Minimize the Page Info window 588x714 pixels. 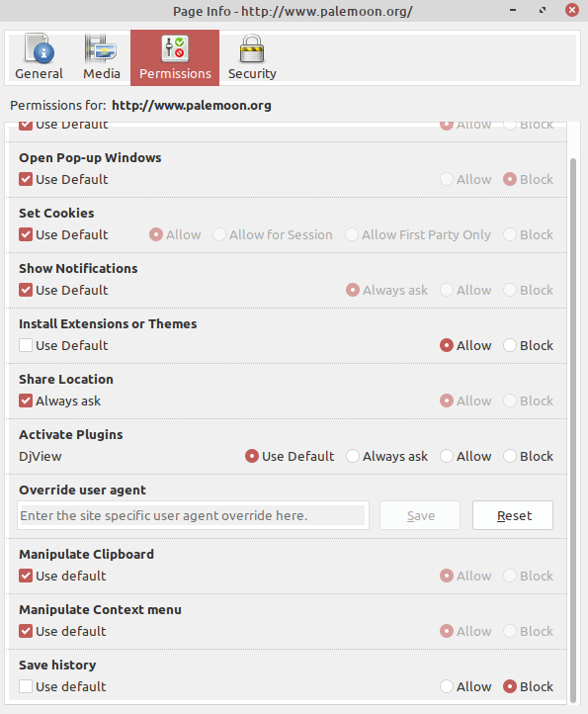513,10
